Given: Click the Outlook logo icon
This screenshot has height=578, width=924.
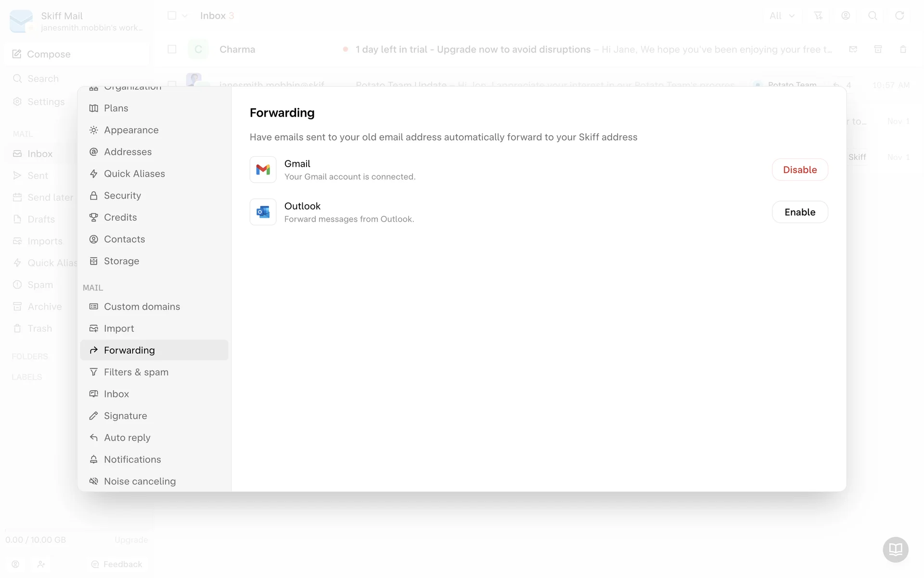Looking at the screenshot, I should (263, 212).
